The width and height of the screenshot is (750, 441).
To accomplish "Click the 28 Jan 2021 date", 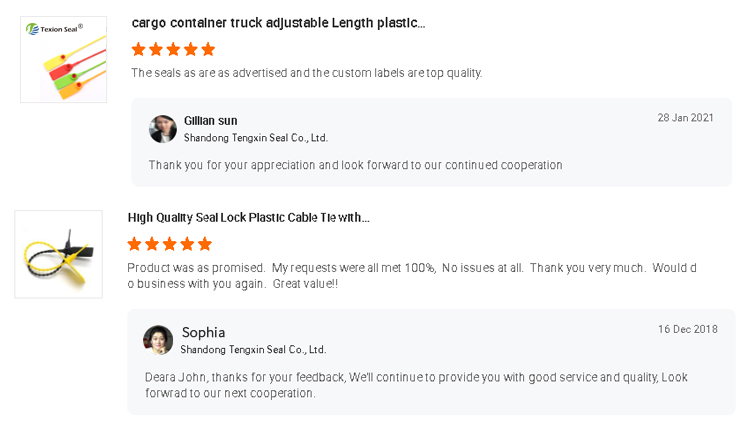I will pos(685,118).
